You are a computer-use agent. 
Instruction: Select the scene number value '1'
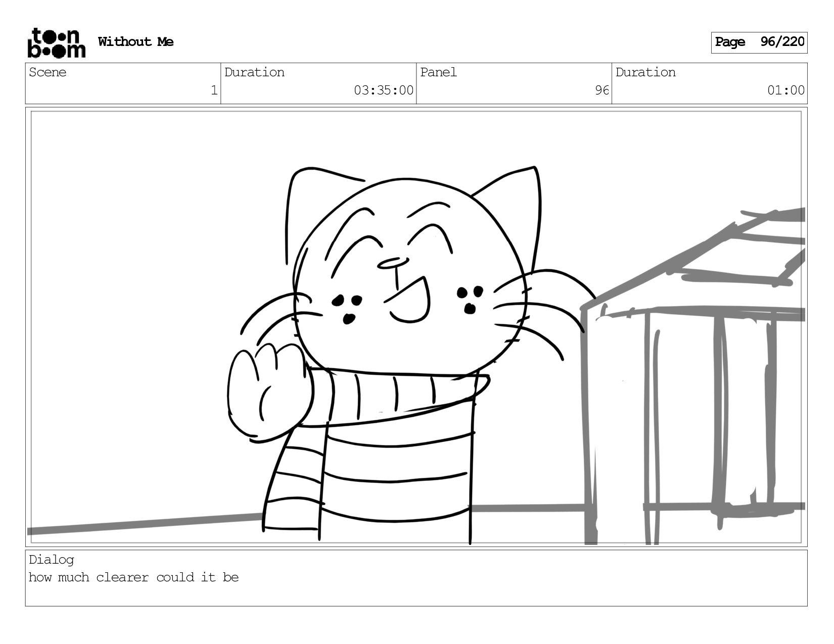click(214, 90)
